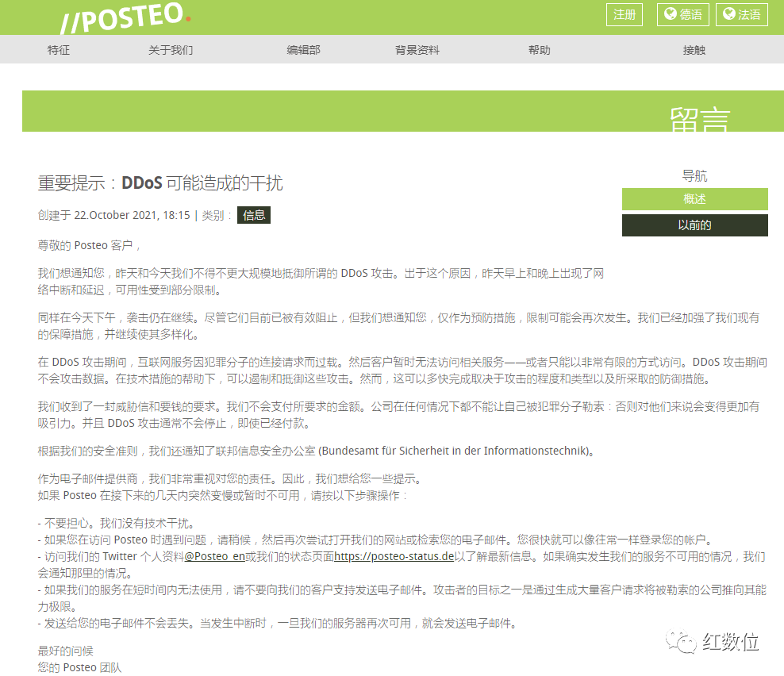Open the 接触 contact menu item

point(694,50)
